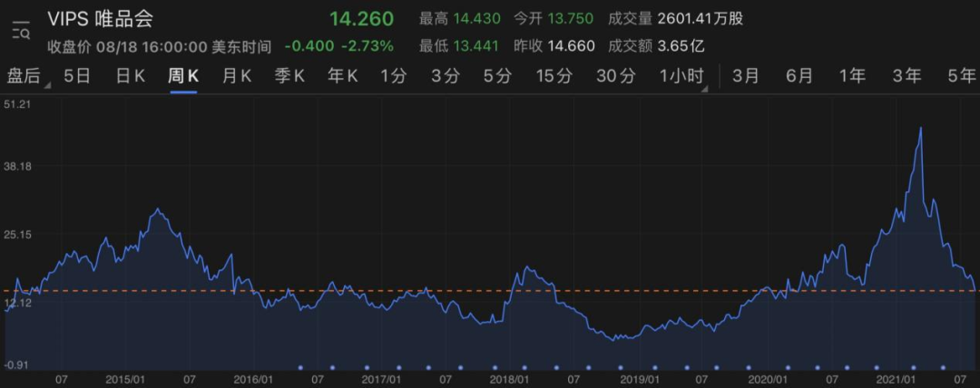Open the stock search list icon
This screenshot has width=980, height=388.
click(x=21, y=29)
